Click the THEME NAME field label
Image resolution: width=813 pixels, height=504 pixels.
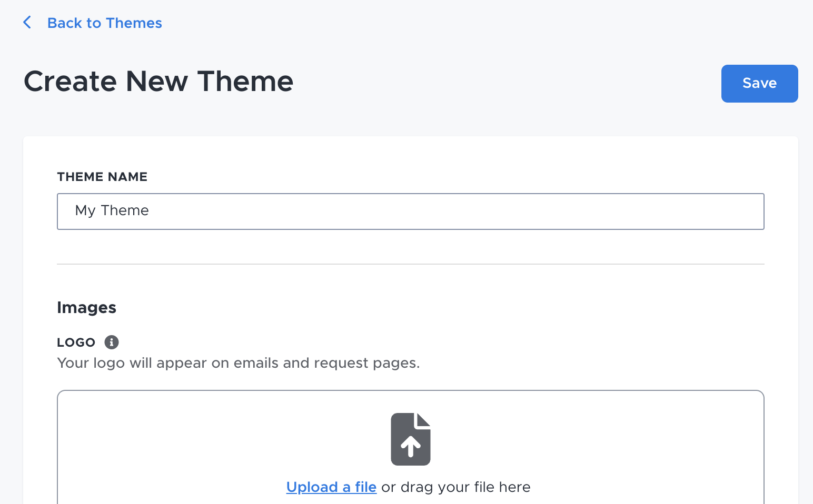click(102, 177)
